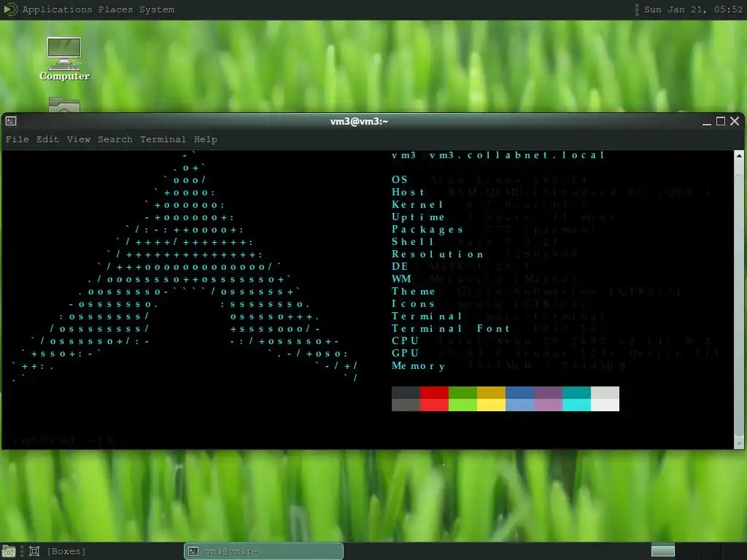Click the [Boxes] label in the bottom panel
Viewport: 747px width, 560px height.
coord(66,551)
